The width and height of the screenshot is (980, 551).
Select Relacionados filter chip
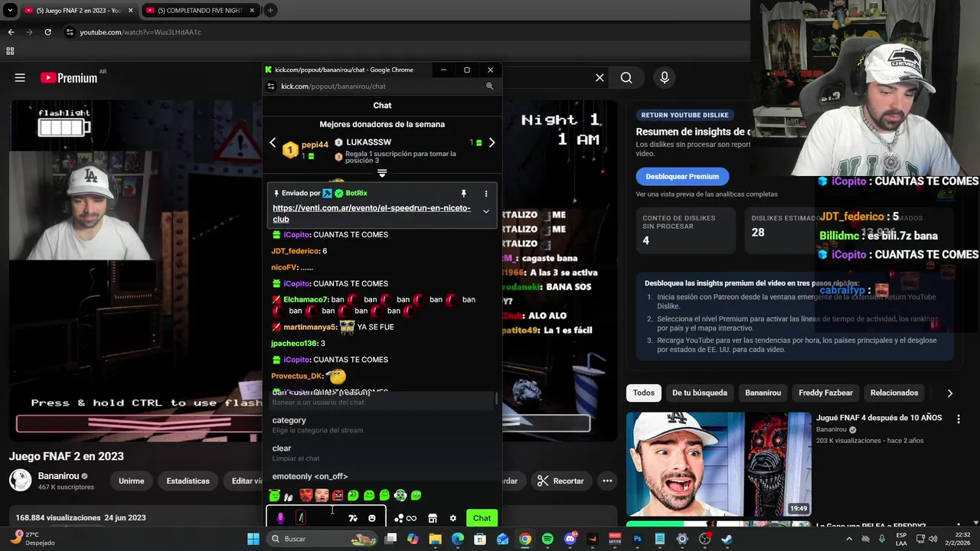click(x=894, y=393)
